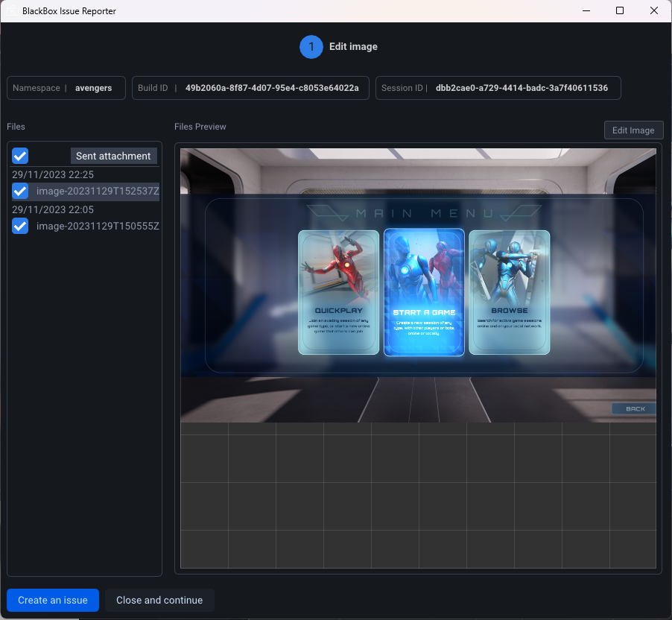Click the Files heading label
This screenshot has width=672, height=620.
point(16,127)
